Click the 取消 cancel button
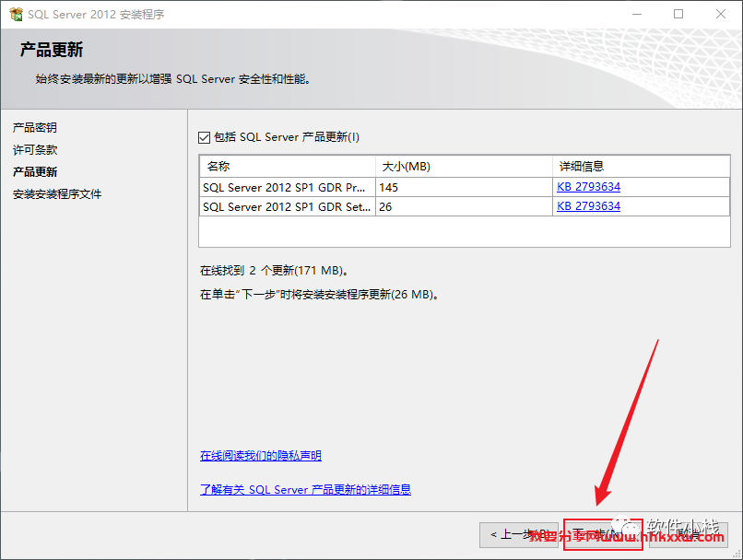The height and width of the screenshot is (560, 743). 689,535
